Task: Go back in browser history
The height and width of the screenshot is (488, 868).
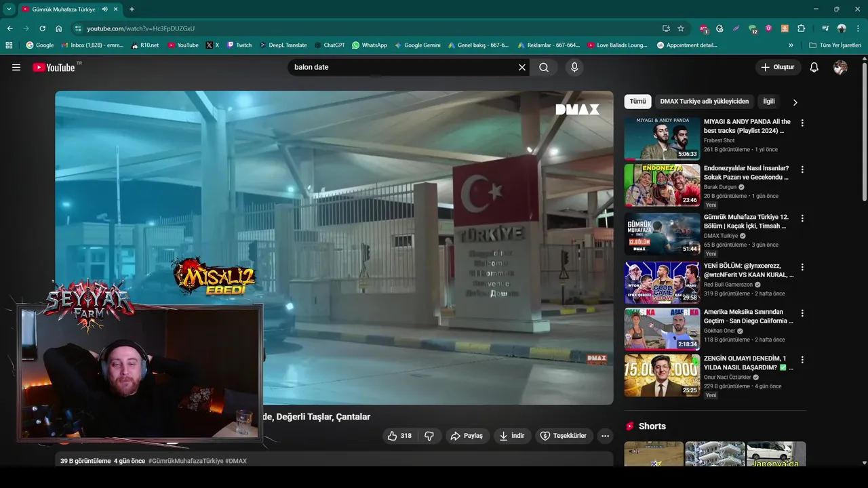Action: (9, 28)
